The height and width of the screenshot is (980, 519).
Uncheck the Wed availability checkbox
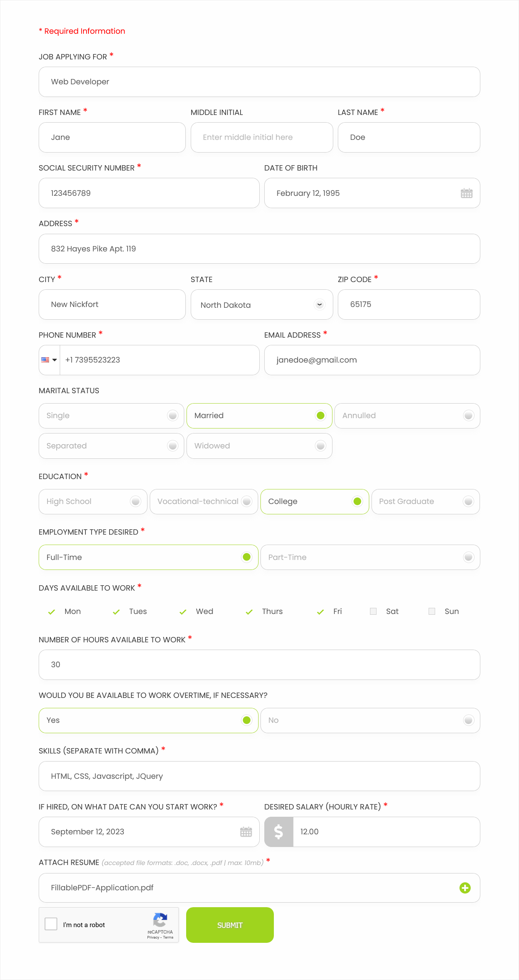[x=183, y=612]
